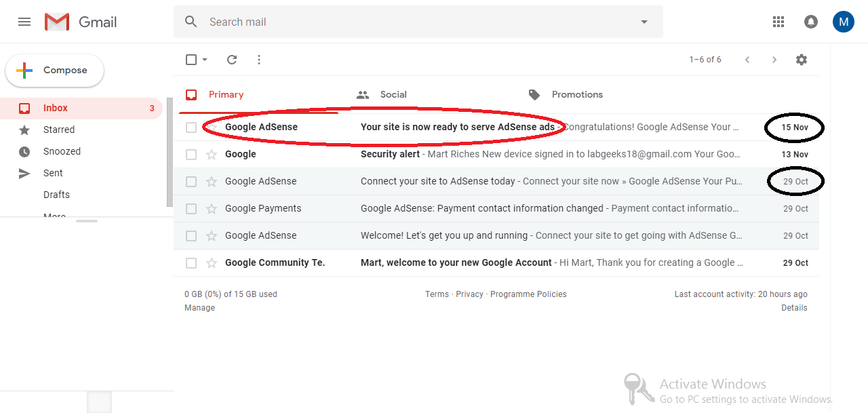The width and height of the screenshot is (868, 413).
Task: Tick the checkbox for Google Payments email
Action: [191, 209]
